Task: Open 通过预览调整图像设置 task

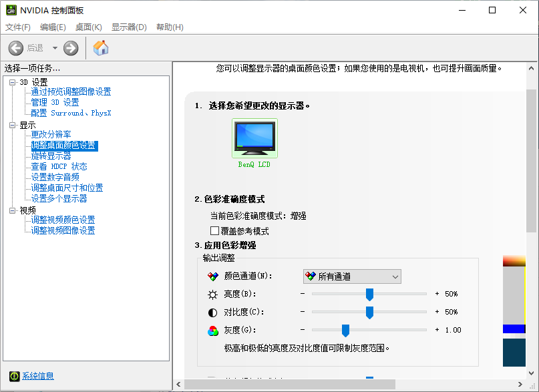Action: [x=71, y=91]
